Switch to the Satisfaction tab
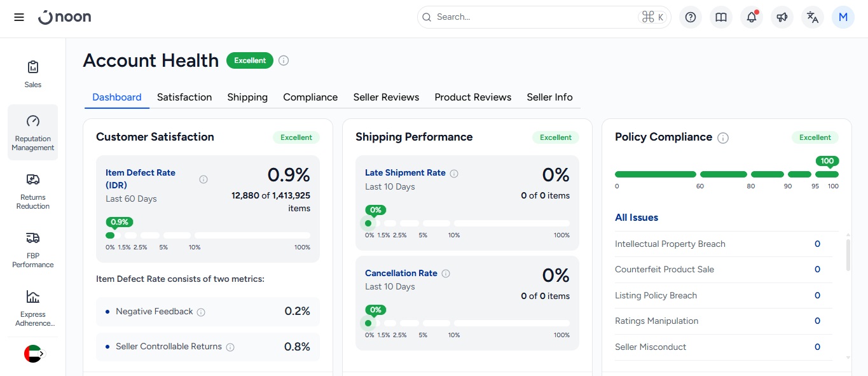Image resolution: width=868 pixels, height=376 pixels. (184, 97)
